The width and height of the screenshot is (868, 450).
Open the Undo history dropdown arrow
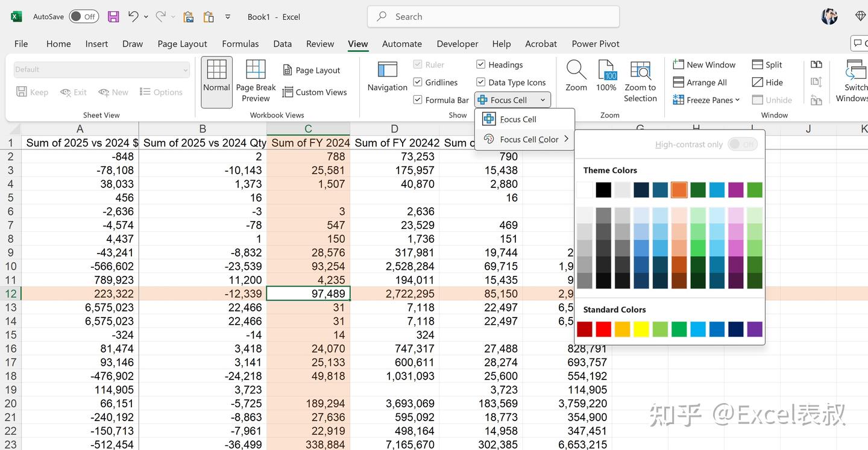145,16
